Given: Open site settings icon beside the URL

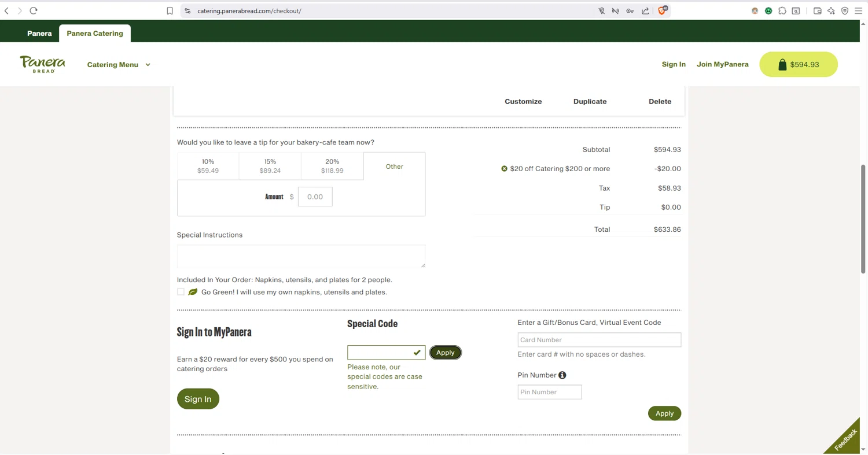Looking at the screenshot, I should tap(187, 10).
